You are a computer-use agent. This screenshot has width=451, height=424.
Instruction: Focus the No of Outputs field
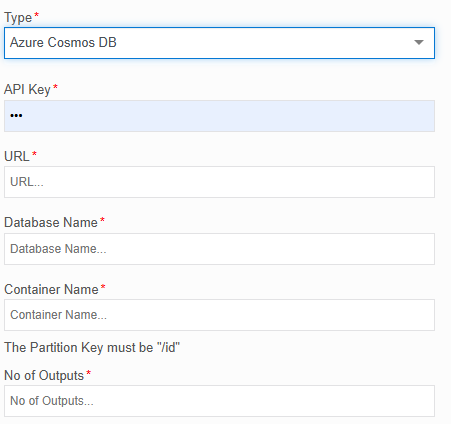tap(219, 401)
